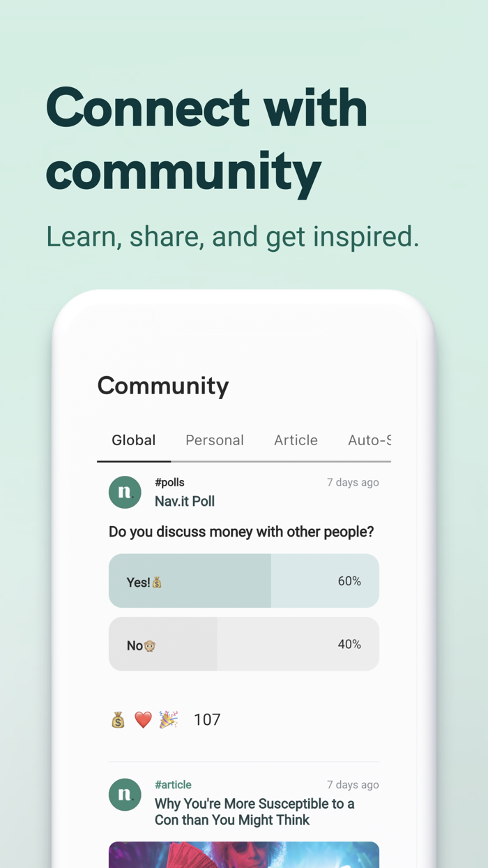Open the Nav.it Poll post title
The image size is (488, 868).
tap(185, 501)
